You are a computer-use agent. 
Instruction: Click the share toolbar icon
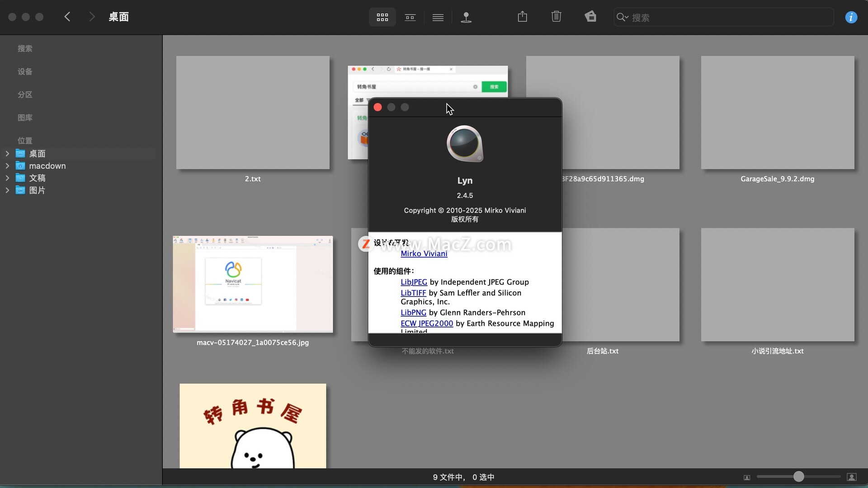(522, 17)
